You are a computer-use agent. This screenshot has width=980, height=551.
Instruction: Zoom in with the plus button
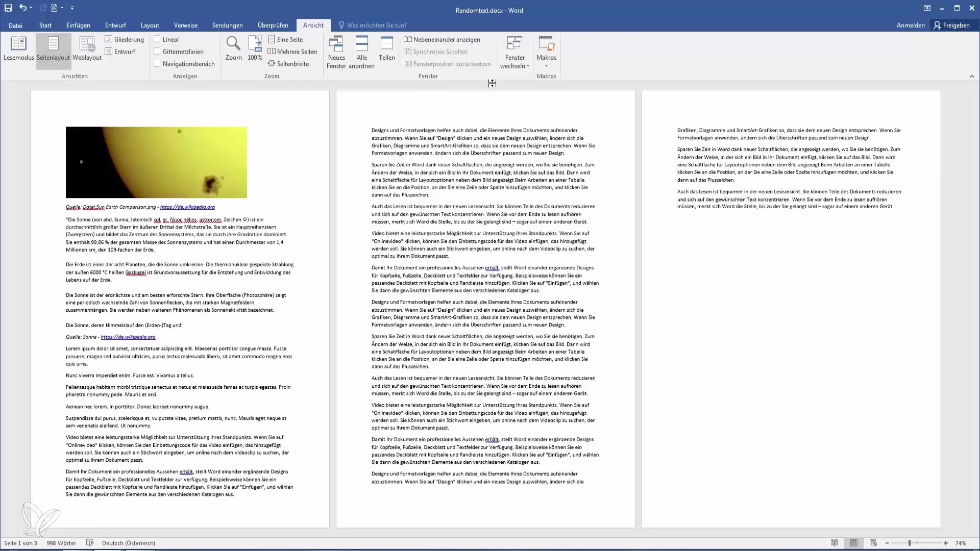pyautogui.click(x=946, y=543)
